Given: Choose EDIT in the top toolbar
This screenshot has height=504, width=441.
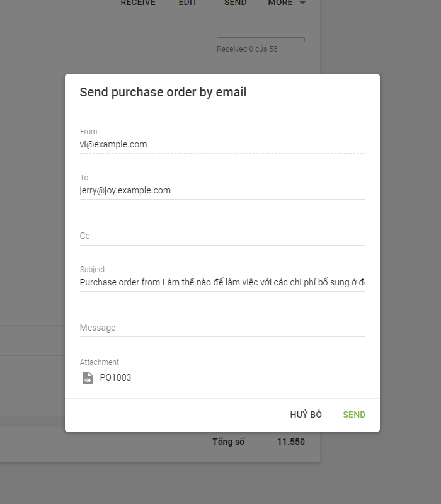Looking at the screenshot, I should (x=188, y=3).
